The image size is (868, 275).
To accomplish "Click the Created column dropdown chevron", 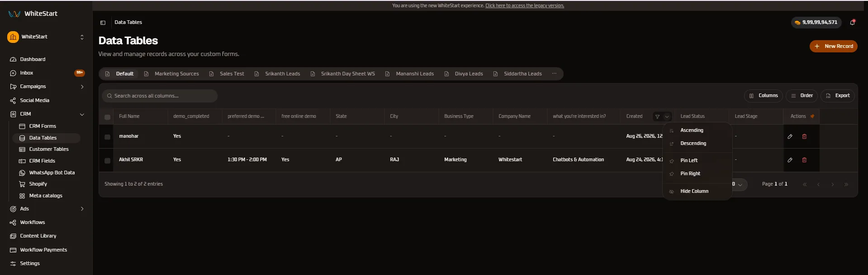I will point(667,117).
